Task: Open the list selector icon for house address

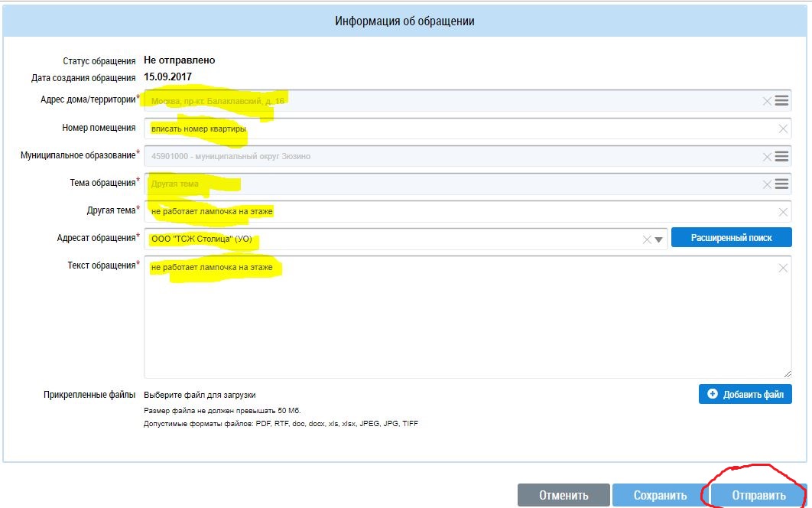Action: pyautogui.click(x=781, y=101)
